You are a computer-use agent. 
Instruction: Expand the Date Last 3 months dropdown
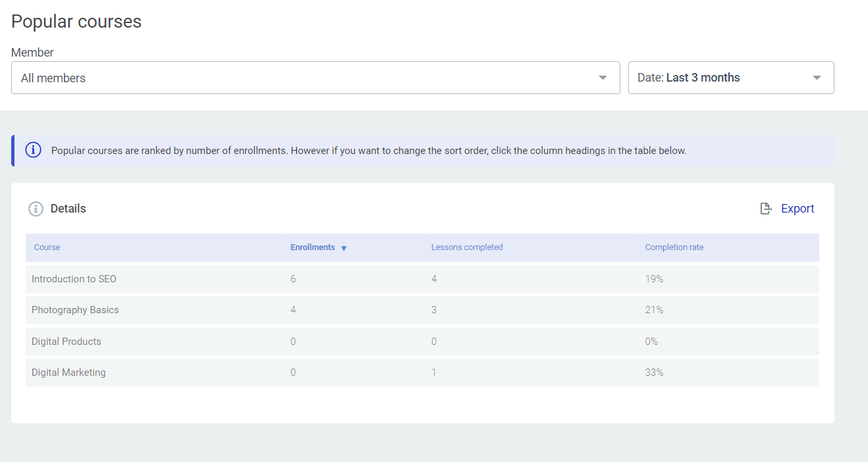click(x=730, y=78)
